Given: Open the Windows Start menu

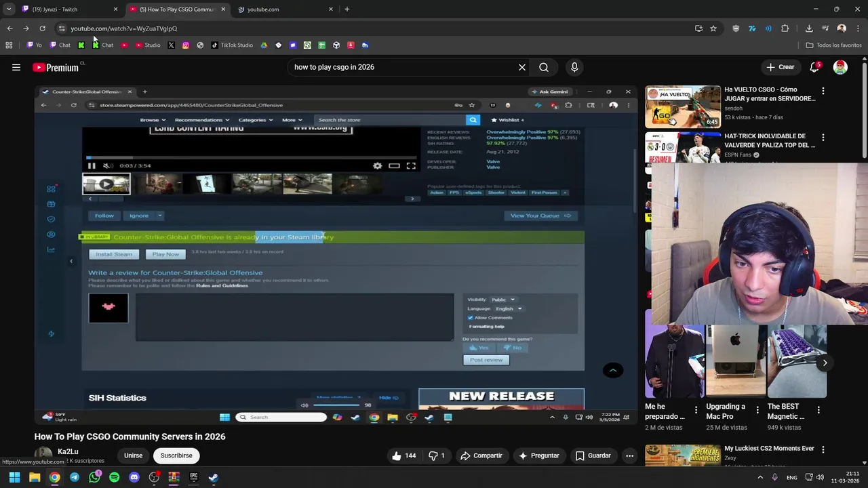Looking at the screenshot, I should tap(14, 477).
